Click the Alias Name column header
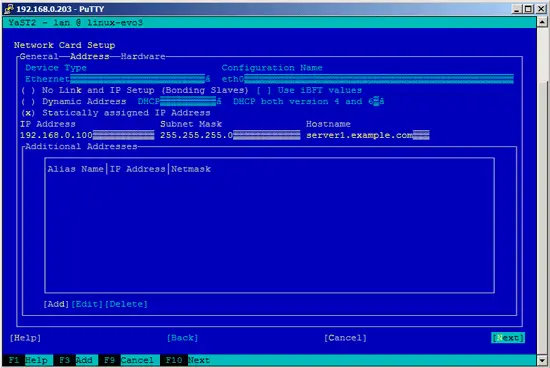 [75, 169]
